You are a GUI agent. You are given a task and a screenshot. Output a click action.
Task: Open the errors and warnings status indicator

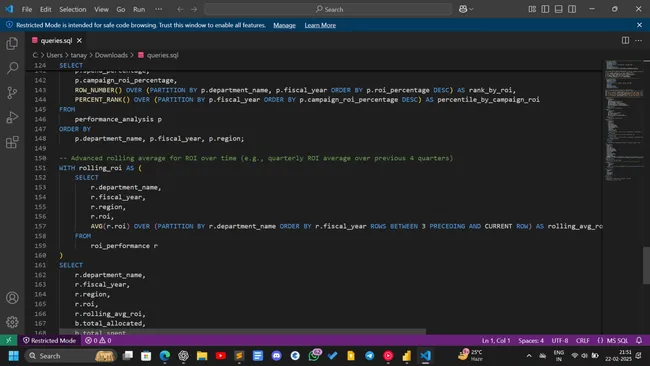click(x=98, y=340)
